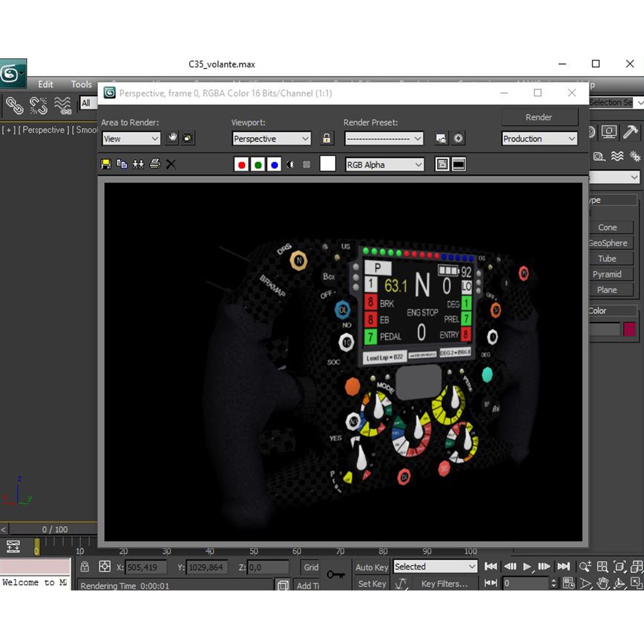The width and height of the screenshot is (644, 644).
Task: Open the Render Preset dropdown
Action: coord(384,138)
